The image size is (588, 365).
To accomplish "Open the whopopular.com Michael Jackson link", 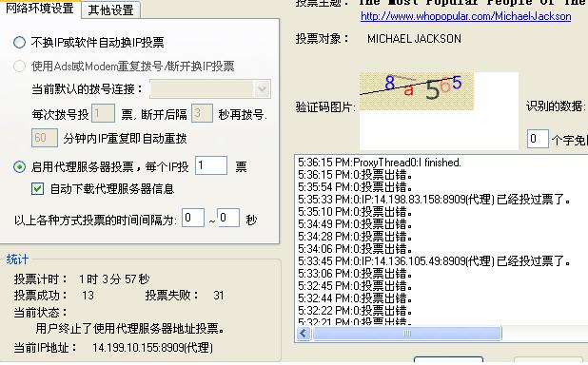I will [466, 16].
